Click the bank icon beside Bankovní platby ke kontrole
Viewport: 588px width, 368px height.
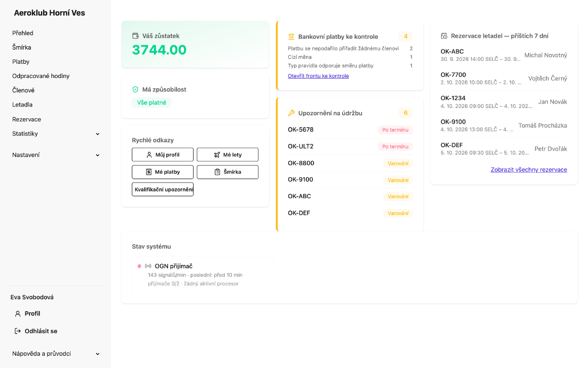[291, 36]
